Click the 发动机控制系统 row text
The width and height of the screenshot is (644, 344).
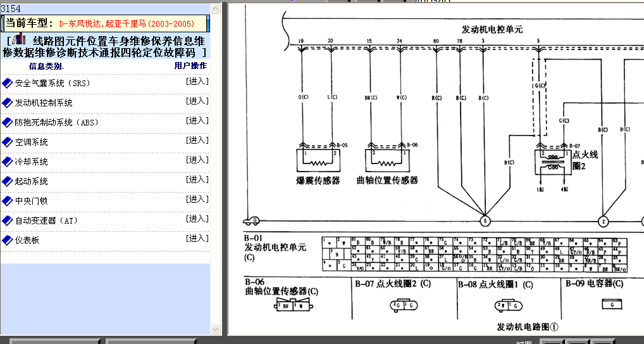pyautogui.click(x=44, y=103)
